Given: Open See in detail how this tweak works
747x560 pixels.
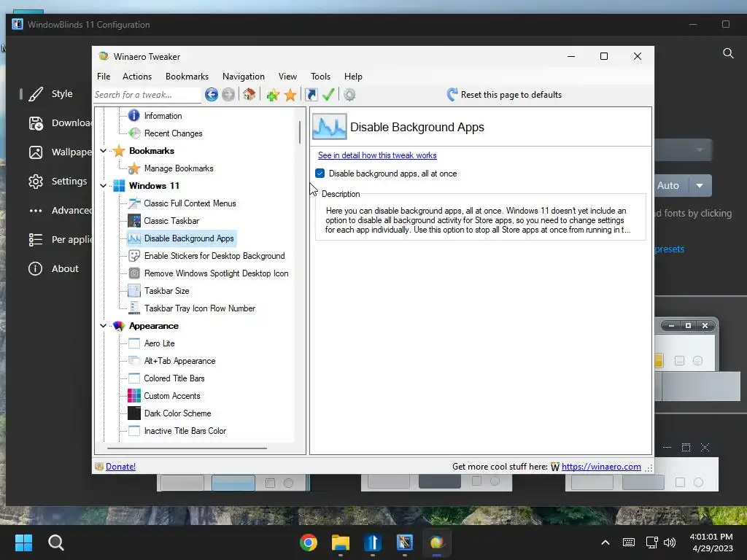Looking at the screenshot, I should (377, 155).
